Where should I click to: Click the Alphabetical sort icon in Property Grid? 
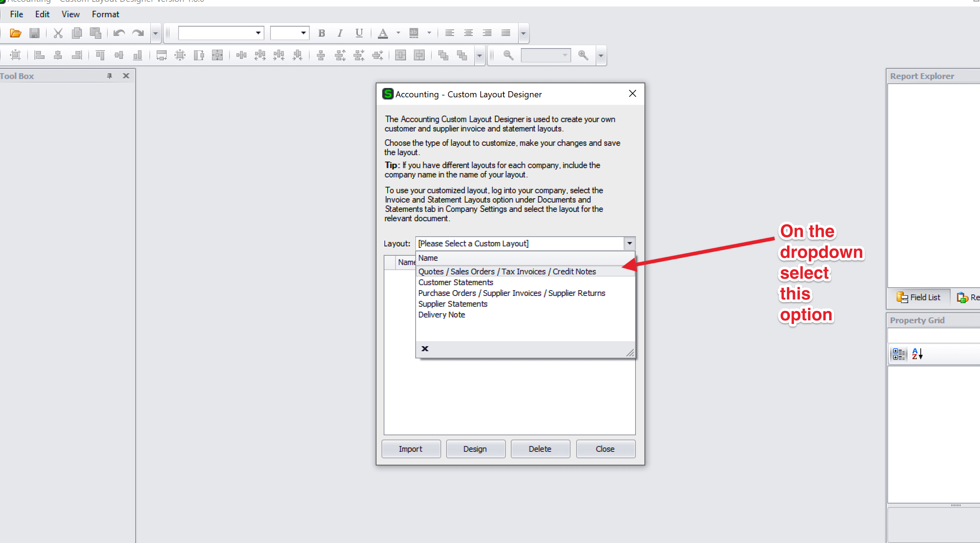917,354
